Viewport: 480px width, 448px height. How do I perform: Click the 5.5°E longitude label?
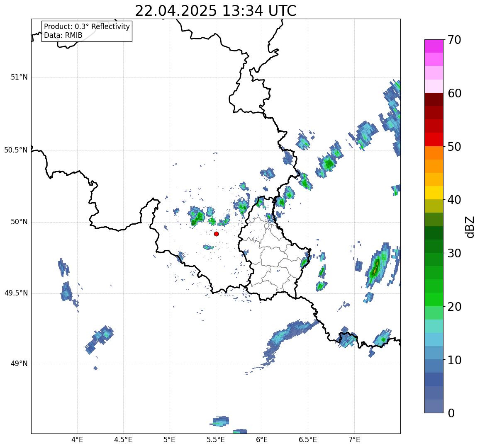click(x=216, y=440)
